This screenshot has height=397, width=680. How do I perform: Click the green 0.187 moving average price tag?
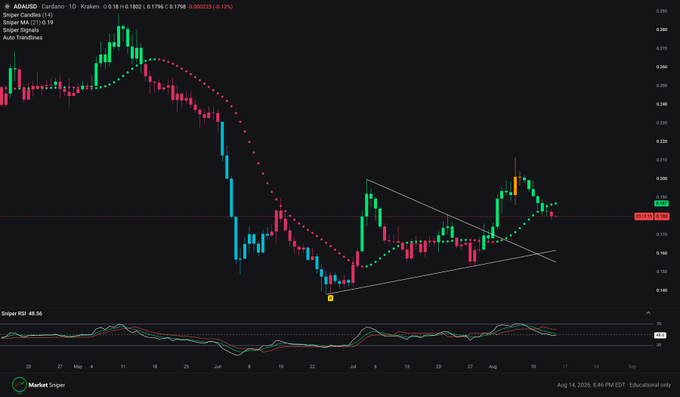coord(661,203)
